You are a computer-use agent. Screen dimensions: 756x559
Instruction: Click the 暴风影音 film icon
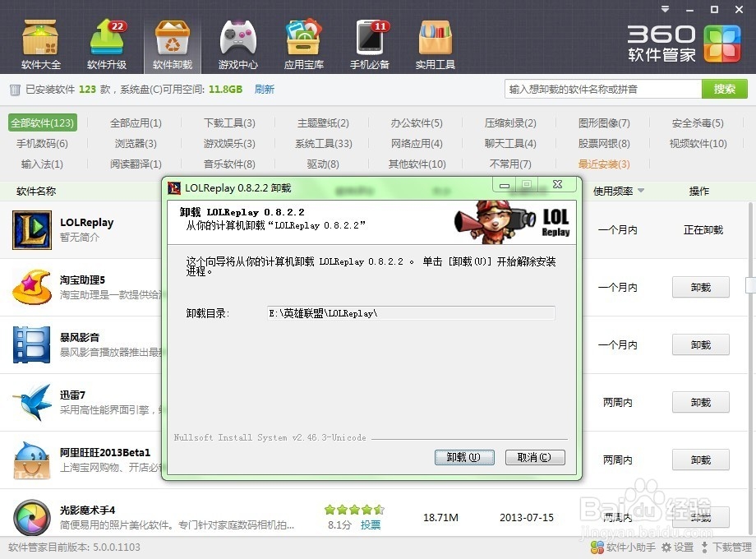click(x=32, y=344)
